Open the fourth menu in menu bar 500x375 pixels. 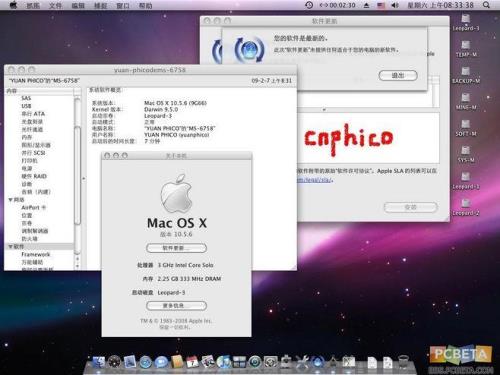click(x=100, y=5)
